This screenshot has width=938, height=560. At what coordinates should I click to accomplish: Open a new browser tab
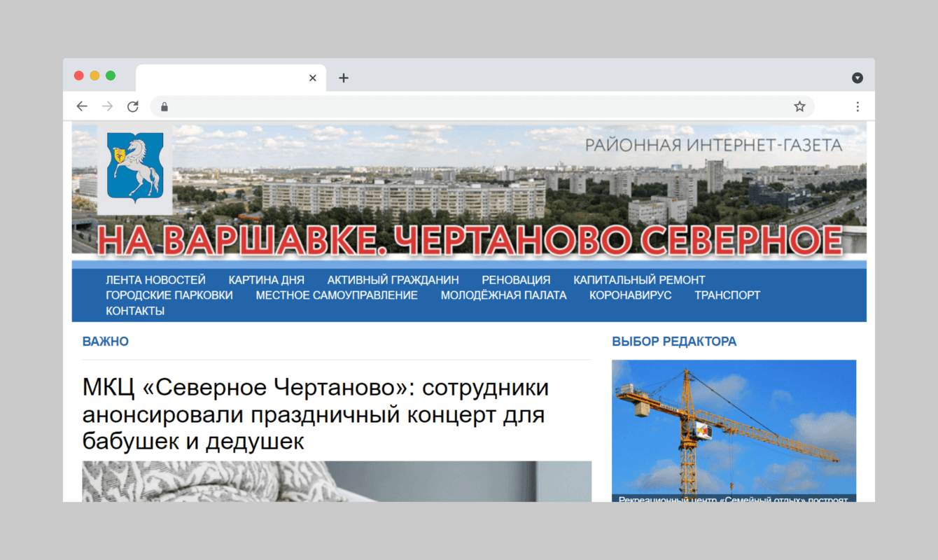343,78
